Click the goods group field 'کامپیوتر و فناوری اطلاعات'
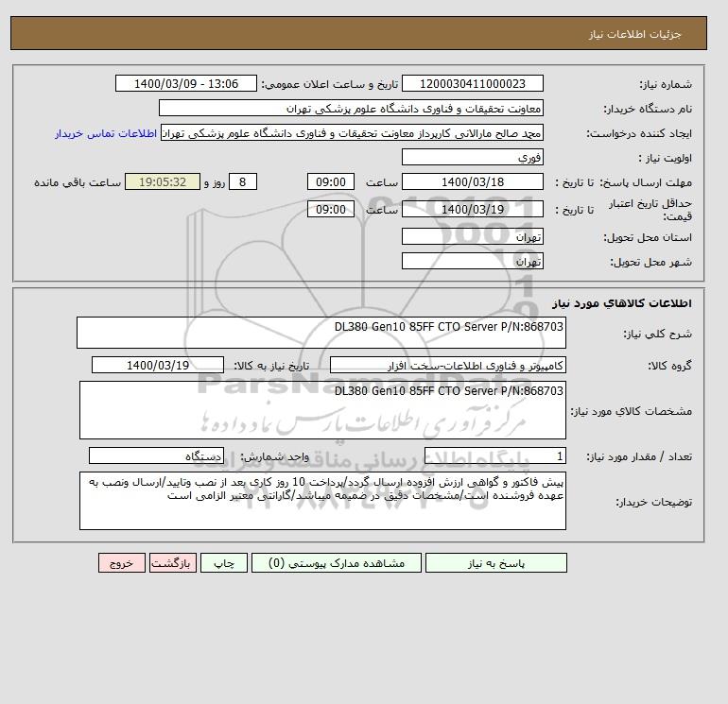Screen dimensions: 728x704 tap(447, 365)
